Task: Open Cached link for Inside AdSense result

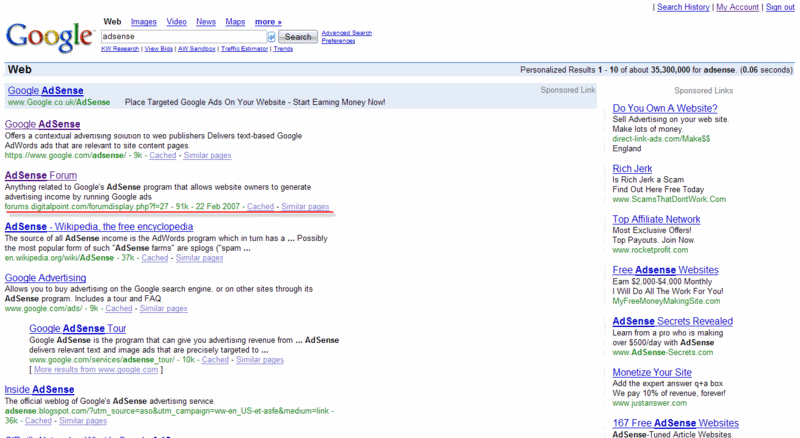Action: pyautogui.click(x=38, y=421)
